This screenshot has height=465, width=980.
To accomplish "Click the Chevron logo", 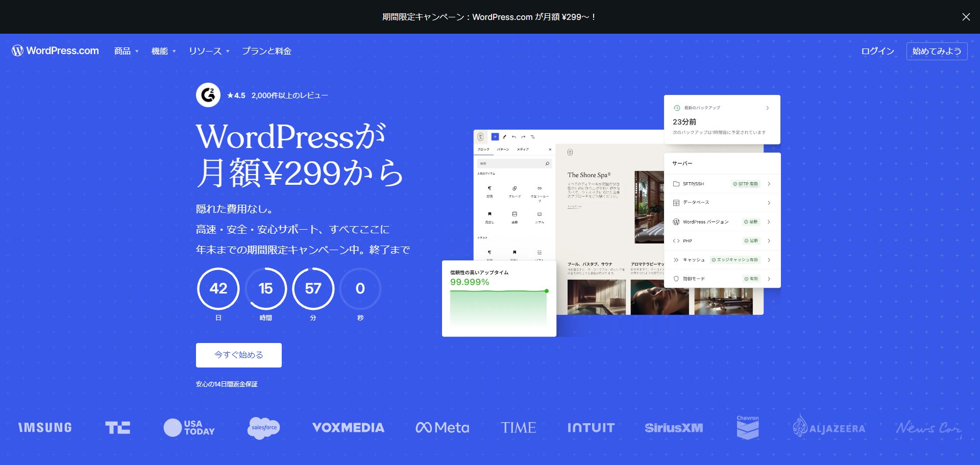I will click(x=747, y=428).
